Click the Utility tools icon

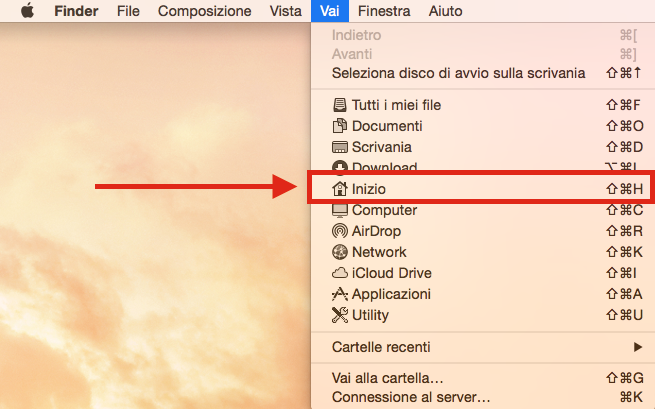(x=340, y=315)
